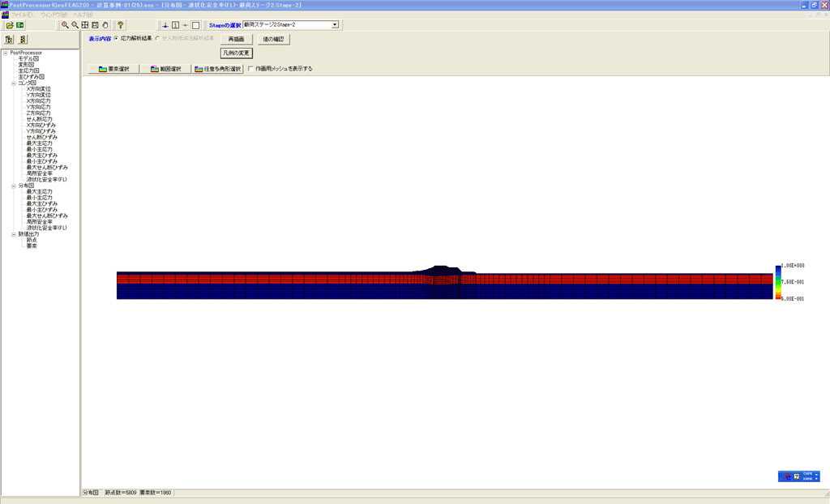
Task: Select Z方向応力 under コンタ図
Action: click(x=39, y=113)
